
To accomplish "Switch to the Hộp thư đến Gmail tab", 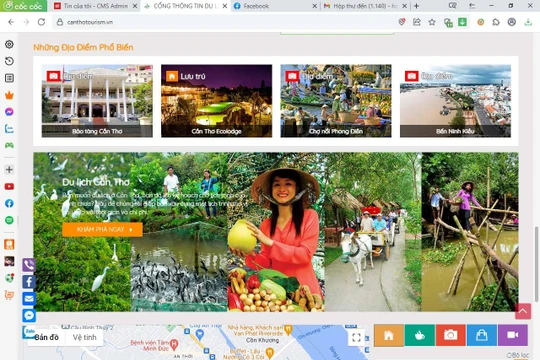I will pyautogui.click(x=365, y=6).
